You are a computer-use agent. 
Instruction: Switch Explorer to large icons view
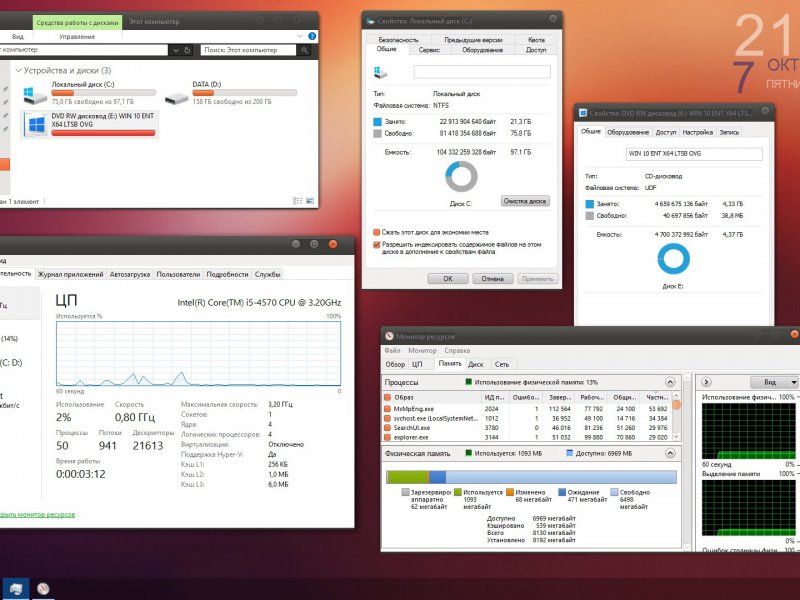(310, 201)
